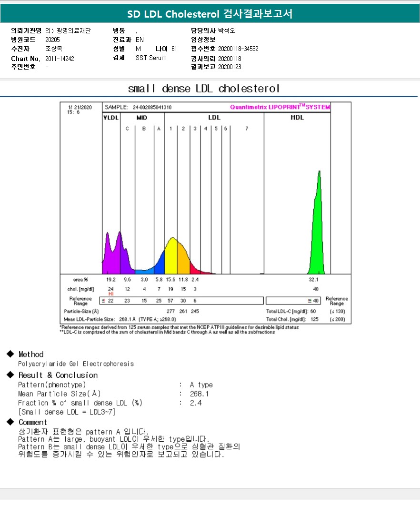The height and width of the screenshot is (506, 420).
Task: Click the Total LDL-C value 60
Action: point(313,312)
